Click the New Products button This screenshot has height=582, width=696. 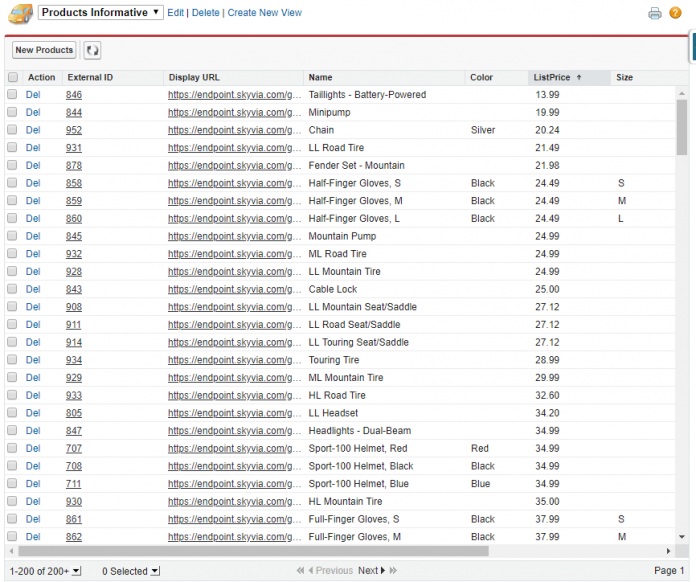click(x=44, y=50)
